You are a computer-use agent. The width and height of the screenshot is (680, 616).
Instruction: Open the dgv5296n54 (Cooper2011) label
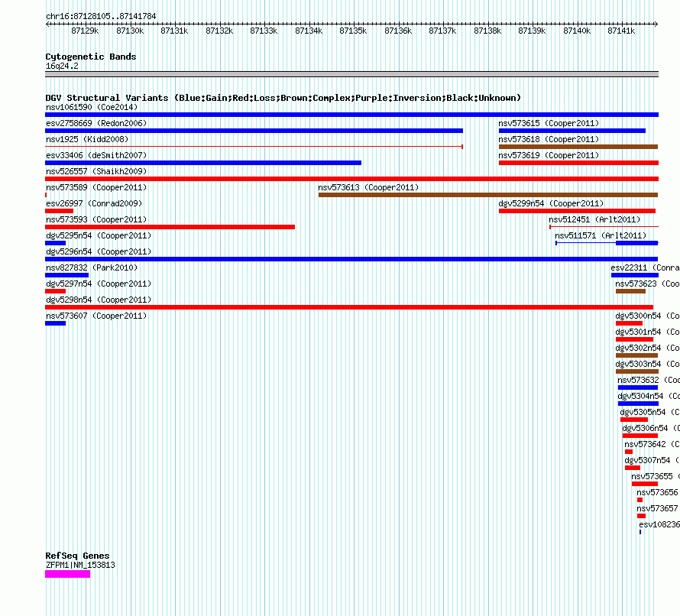coord(99,251)
